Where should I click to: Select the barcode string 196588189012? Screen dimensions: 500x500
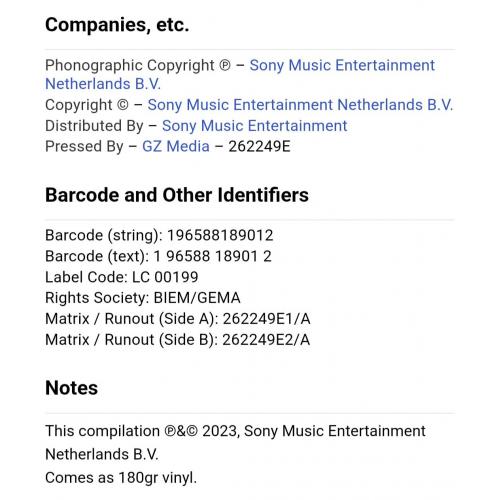[x=220, y=235]
